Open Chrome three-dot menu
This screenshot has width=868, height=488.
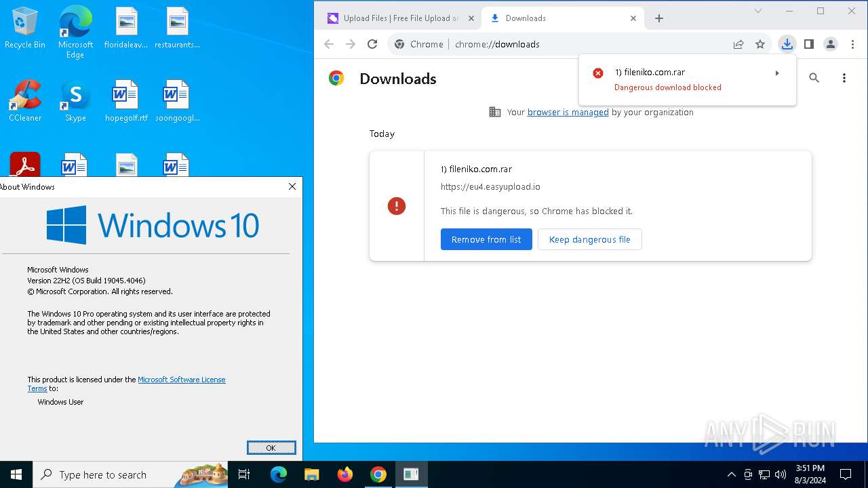point(852,44)
